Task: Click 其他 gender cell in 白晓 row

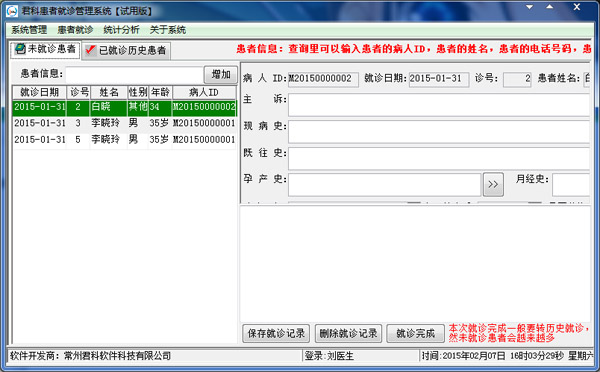Action: point(138,107)
